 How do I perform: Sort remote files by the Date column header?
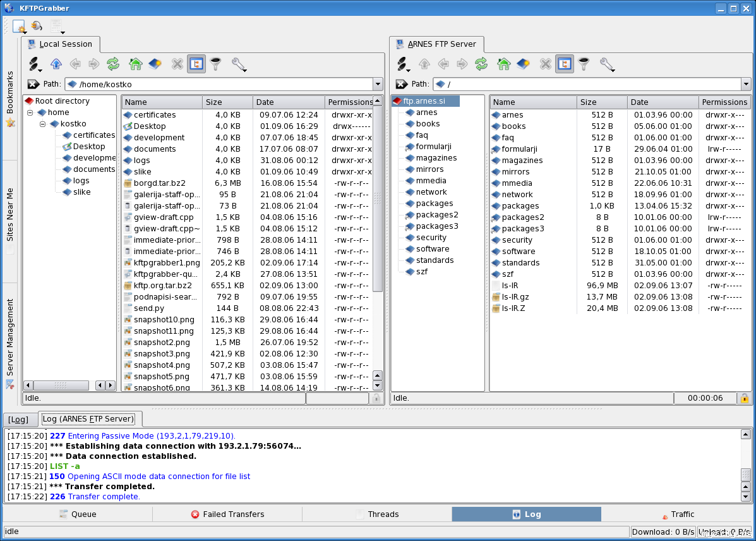pyautogui.click(x=662, y=102)
